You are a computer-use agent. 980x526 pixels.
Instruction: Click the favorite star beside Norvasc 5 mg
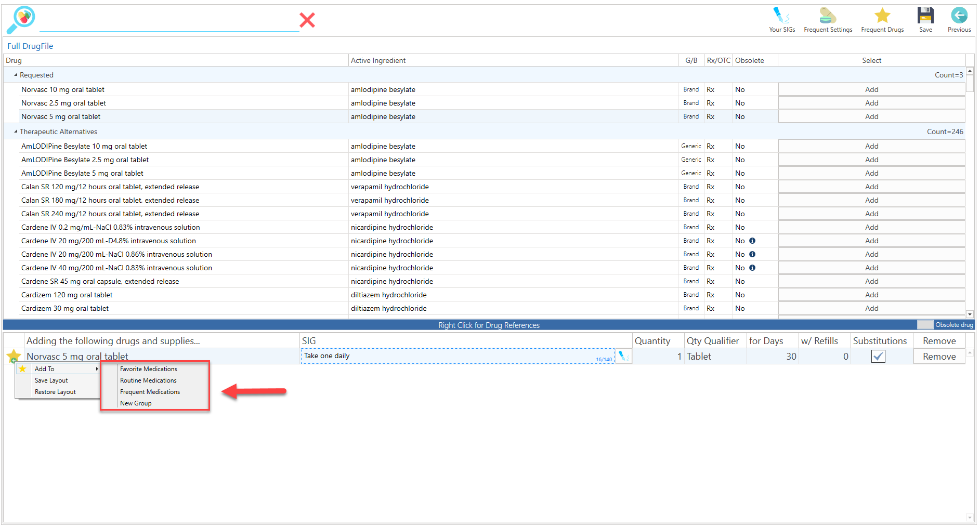pos(14,357)
